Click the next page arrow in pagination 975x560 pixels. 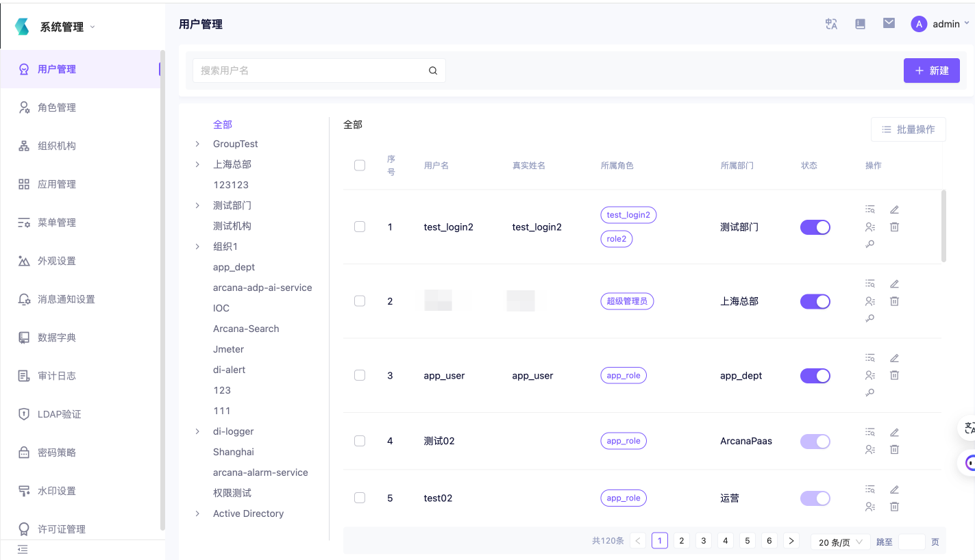[791, 541]
